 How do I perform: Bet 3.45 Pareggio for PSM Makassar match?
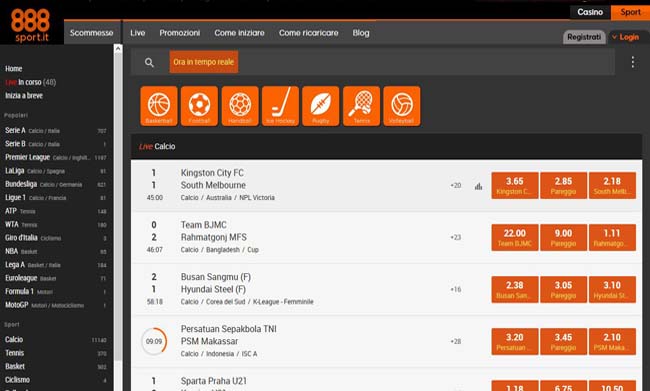pos(563,342)
